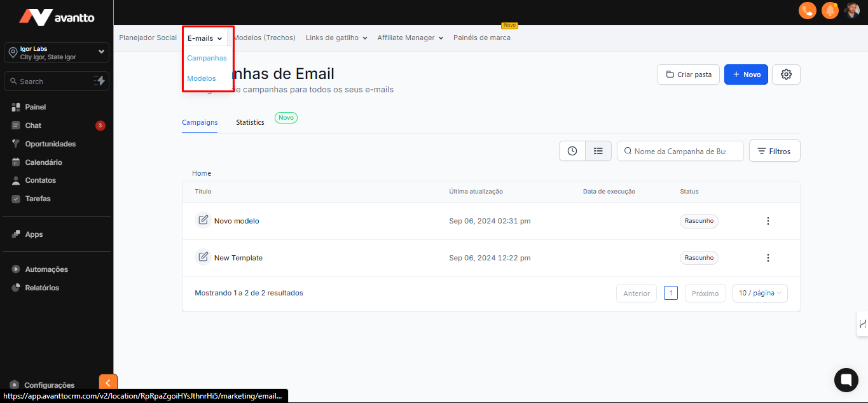
Task: Open the 10 / página page size dropdown
Action: click(760, 293)
